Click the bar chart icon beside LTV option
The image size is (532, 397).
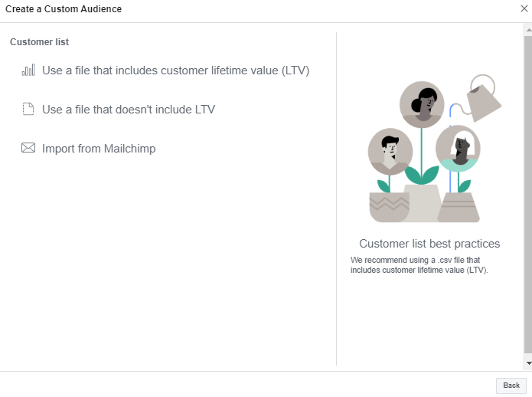[x=28, y=71]
